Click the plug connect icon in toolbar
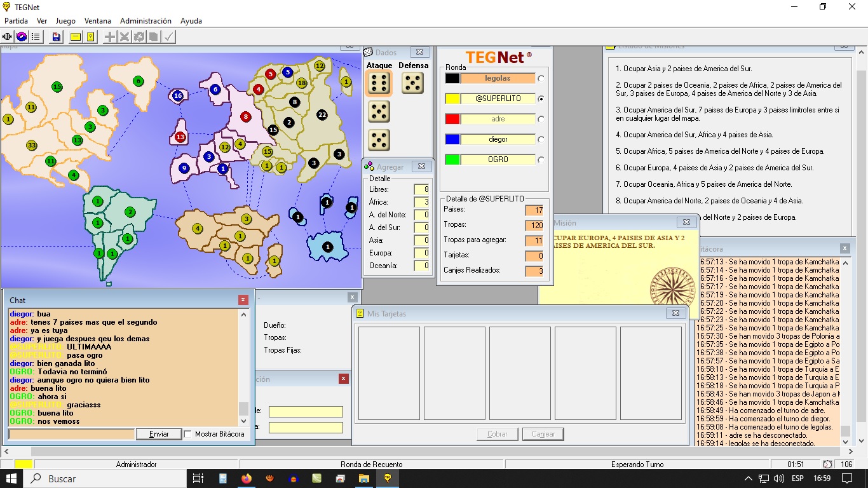 (x=8, y=37)
